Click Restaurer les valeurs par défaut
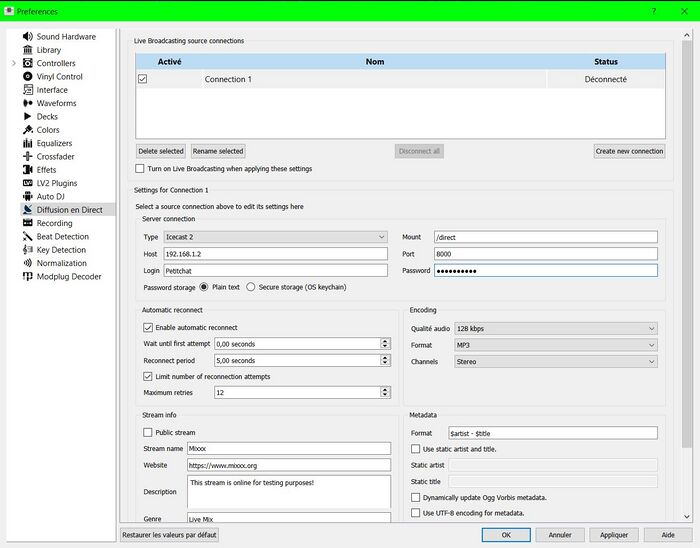Viewport: 700px width, 548px height. [169, 535]
